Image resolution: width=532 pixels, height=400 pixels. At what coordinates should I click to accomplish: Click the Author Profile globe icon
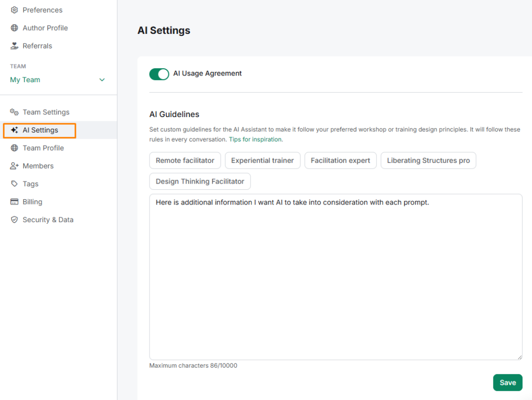click(15, 28)
